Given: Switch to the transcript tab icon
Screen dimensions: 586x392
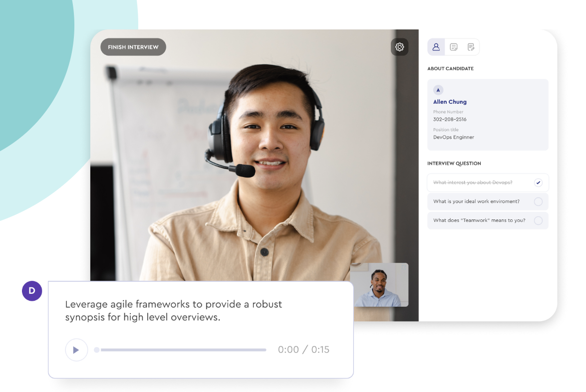Looking at the screenshot, I should pos(453,47).
